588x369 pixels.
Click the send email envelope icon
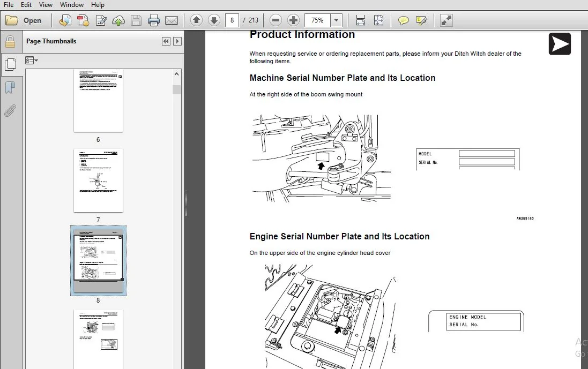coord(172,20)
